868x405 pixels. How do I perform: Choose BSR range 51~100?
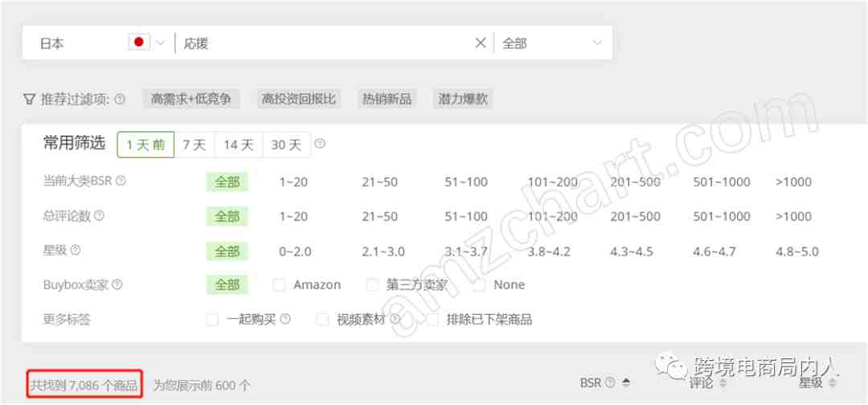466,182
